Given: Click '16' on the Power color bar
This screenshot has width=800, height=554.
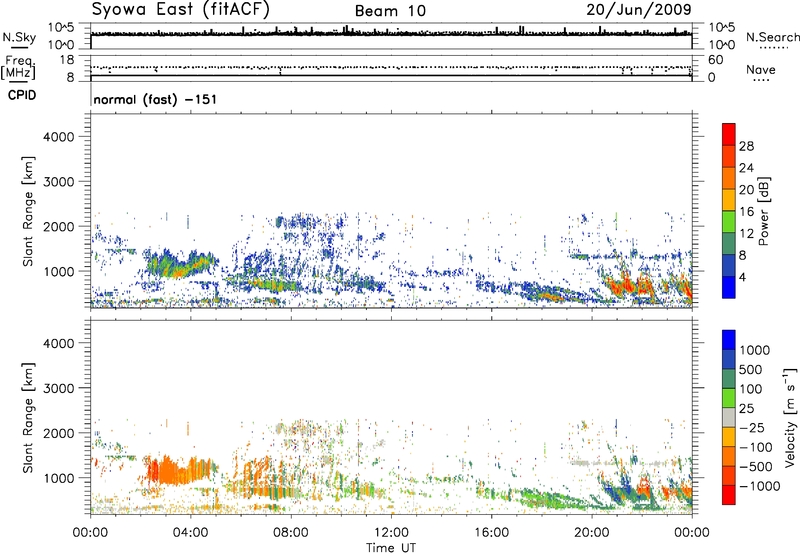Looking at the screenshot, I should [746, 212].
